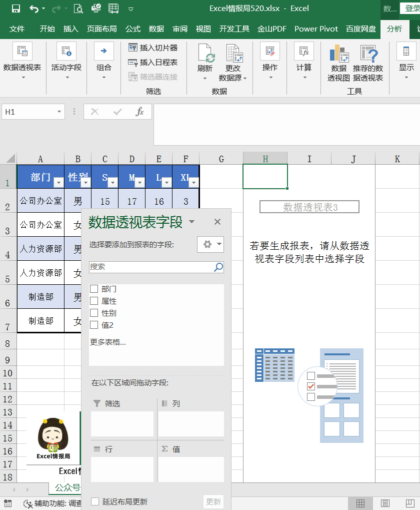Open the 开发工具 ribbon tab
This screenshot has width=420, height=510.
[x=234, y=29]
